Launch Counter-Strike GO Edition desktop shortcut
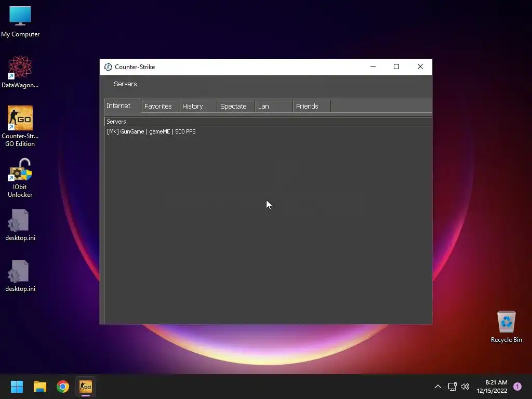The image size is (532, 399). click(x=20, y=126)
